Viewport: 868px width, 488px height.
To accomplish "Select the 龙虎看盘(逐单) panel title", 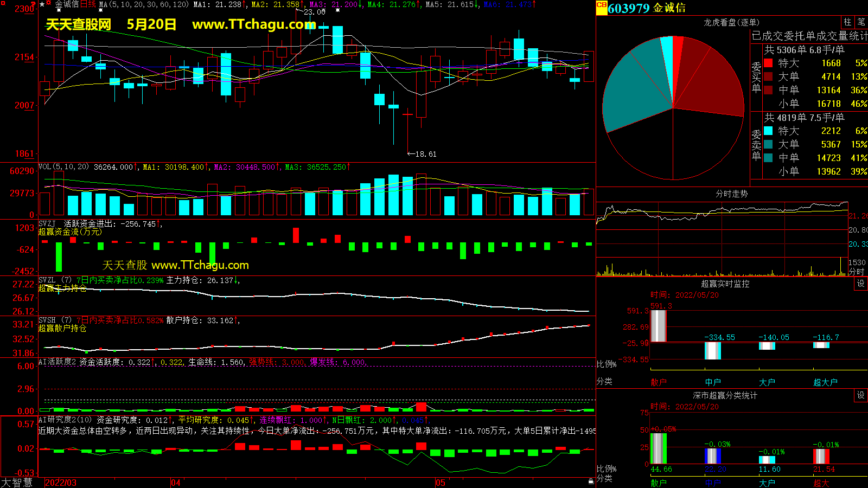I will click(731, 22).
